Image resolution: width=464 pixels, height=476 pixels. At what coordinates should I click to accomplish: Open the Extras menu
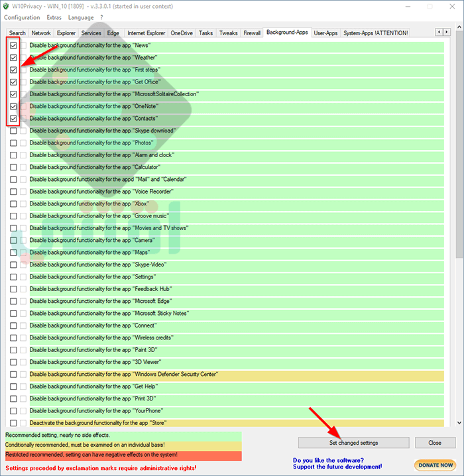(x=54, y=18)
